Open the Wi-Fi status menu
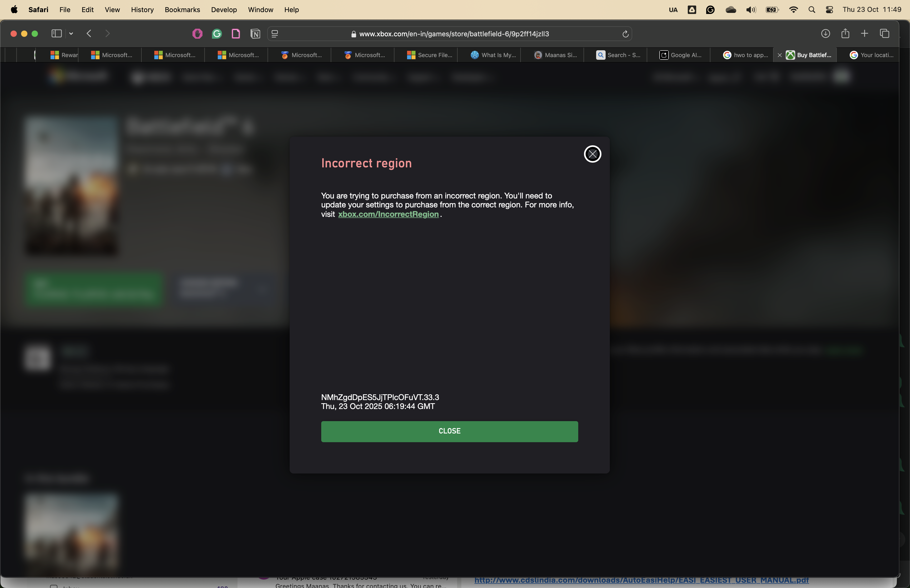Screen dimensions: 910x588 [793, 10]
